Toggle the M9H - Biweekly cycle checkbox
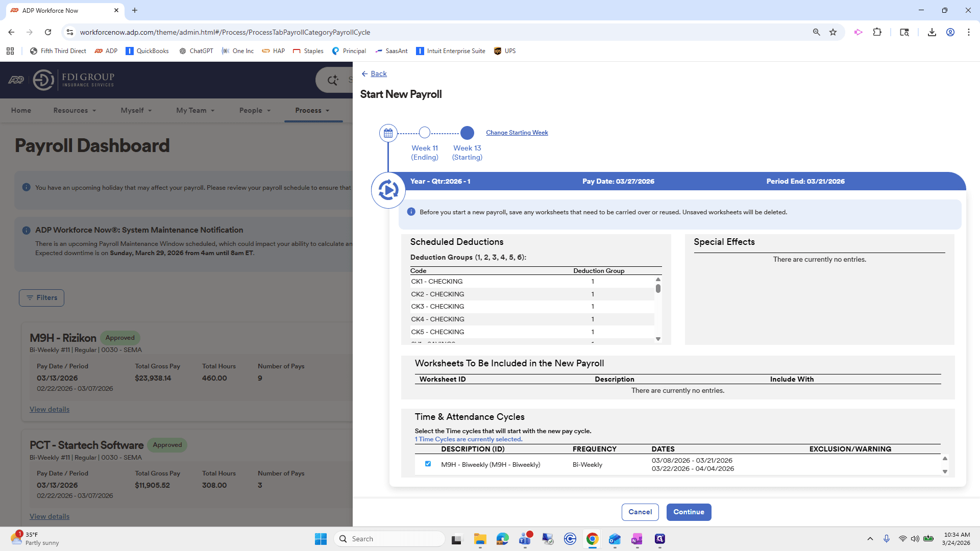Viewport: 980px width, 551px height. tap(428, 464)
